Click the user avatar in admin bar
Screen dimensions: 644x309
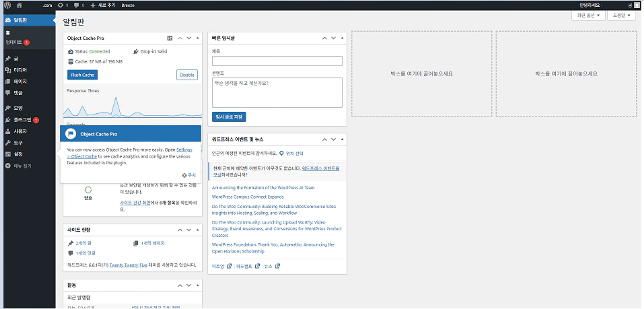click(x=637, y=5)
